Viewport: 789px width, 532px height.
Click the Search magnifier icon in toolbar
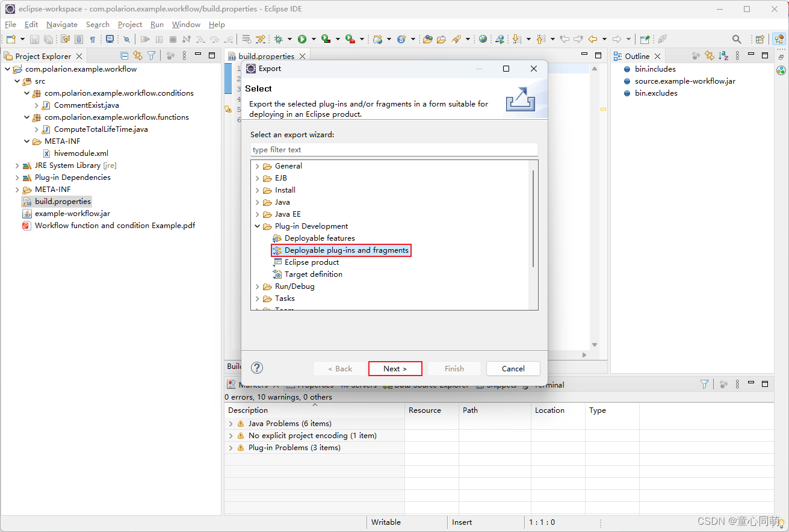[737, 39]
